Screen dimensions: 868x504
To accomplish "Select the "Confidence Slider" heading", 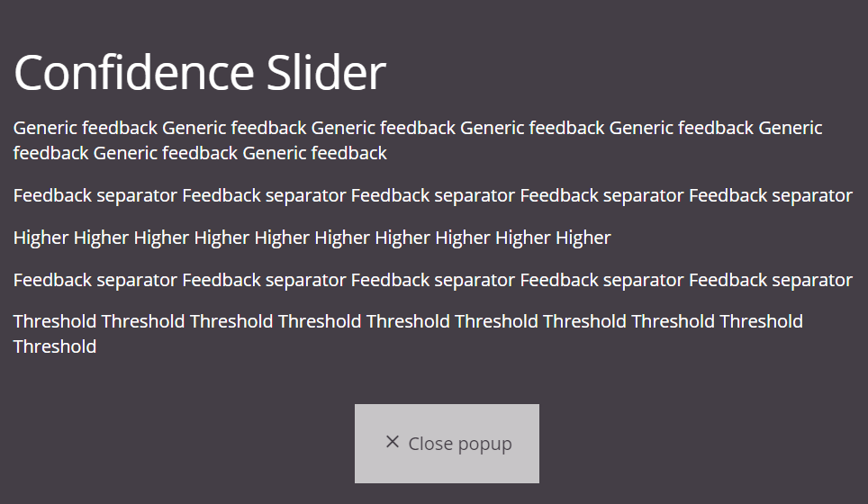I will 200,73.
